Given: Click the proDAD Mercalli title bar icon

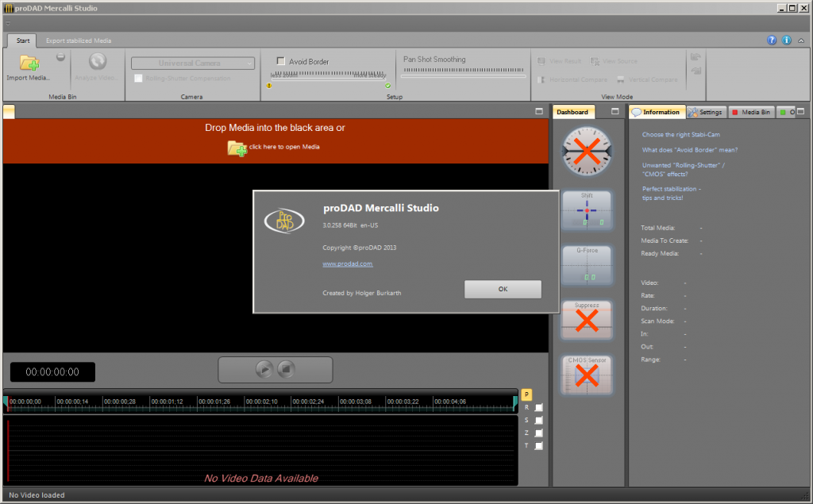Looking at the screenshot, I should [8, 8].
